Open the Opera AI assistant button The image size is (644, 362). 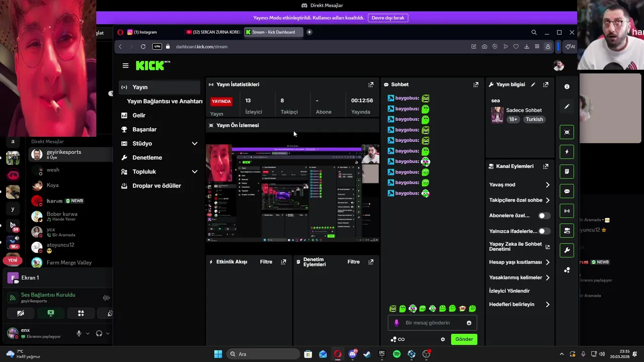[570, 46]
